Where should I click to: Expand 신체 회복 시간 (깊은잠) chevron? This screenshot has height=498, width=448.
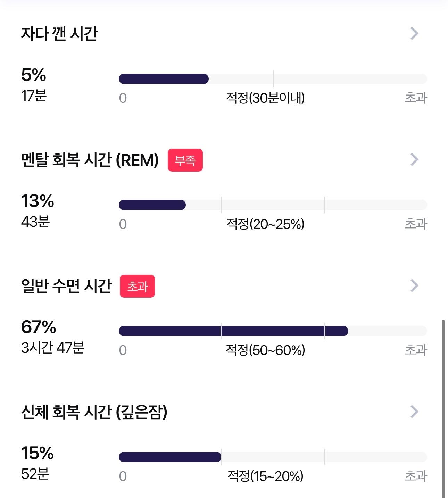[x=414, y=412]
